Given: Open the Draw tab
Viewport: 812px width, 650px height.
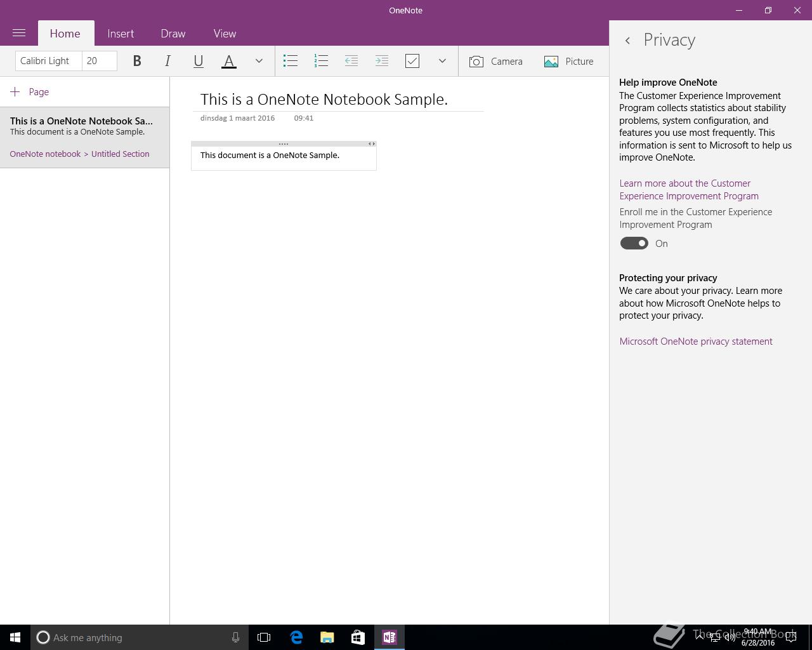Looking at the screenshot, I should coord(173,34).
